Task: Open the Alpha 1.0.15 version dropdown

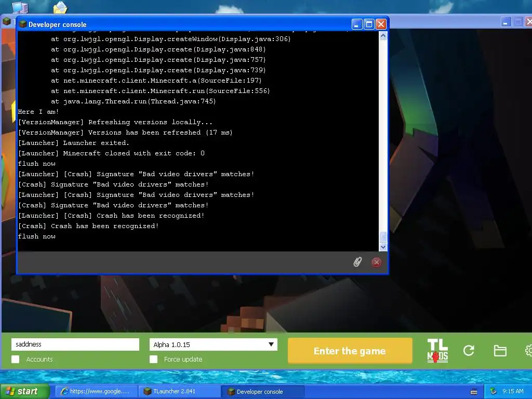Action: tap(214, 344)
